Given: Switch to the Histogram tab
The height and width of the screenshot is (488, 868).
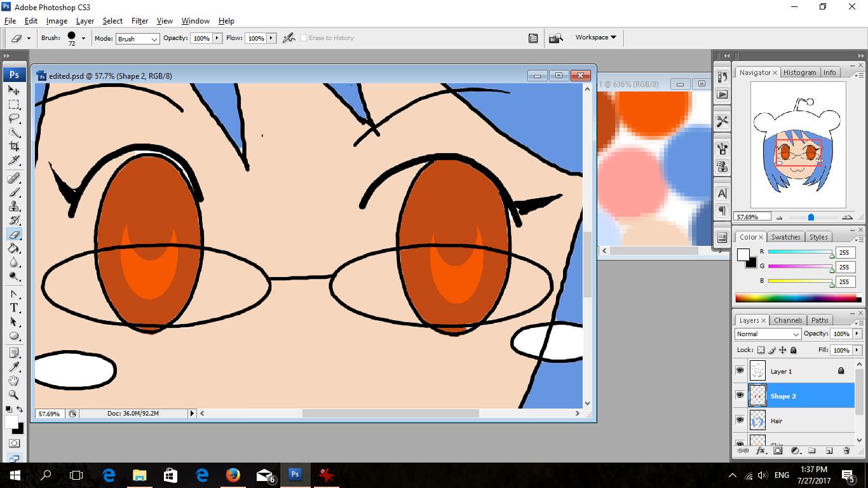Looking at the screenshot, I should 799,72.
